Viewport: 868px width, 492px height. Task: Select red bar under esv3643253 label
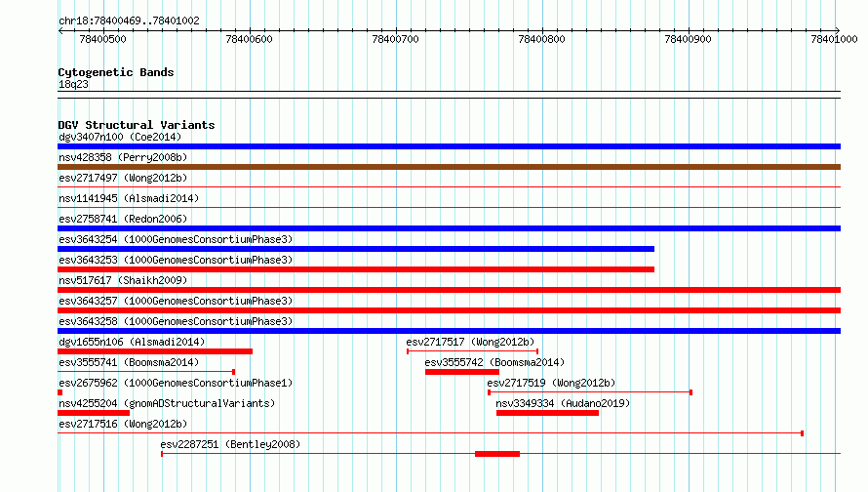[356, 269]
